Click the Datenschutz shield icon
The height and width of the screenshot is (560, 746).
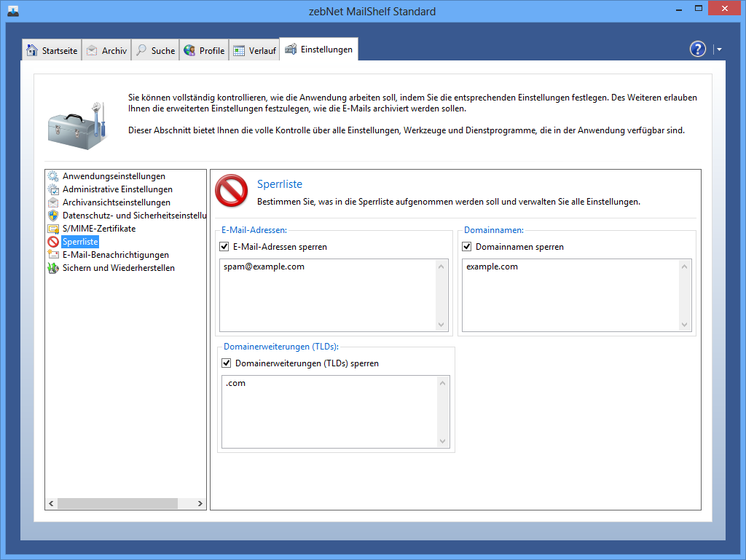click(x=53, y=216)
